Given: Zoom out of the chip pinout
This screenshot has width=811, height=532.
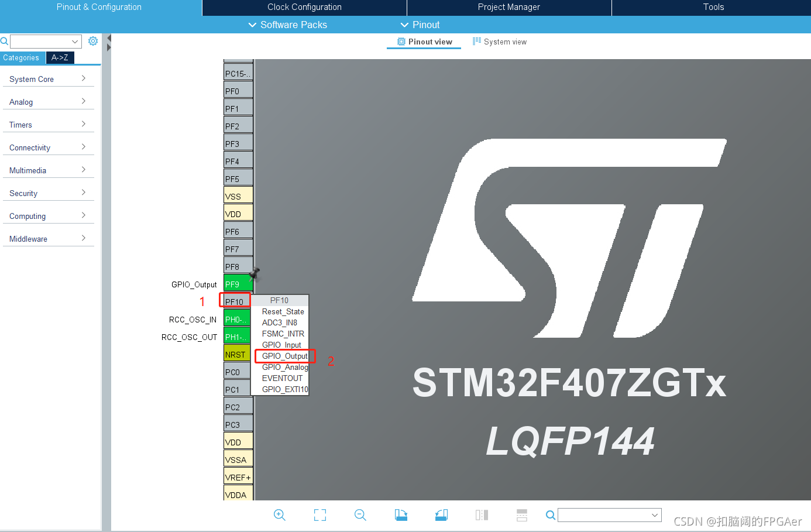Looking at the screenshot, I should 360,515.
